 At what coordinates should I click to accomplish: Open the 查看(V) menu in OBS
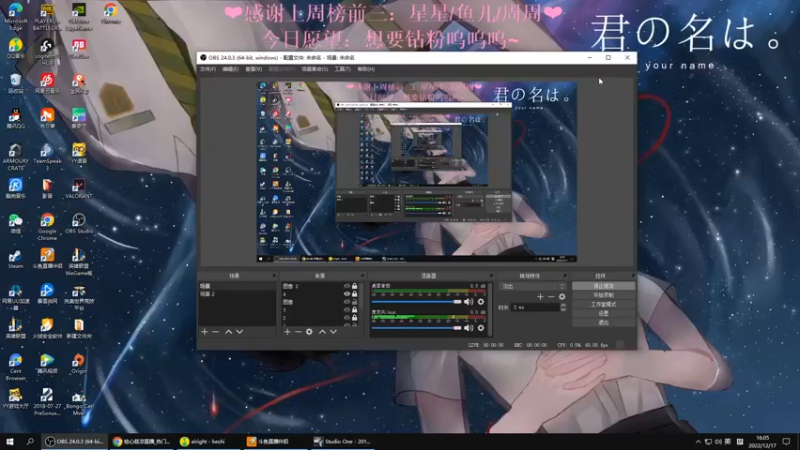(x=254, y=69)
